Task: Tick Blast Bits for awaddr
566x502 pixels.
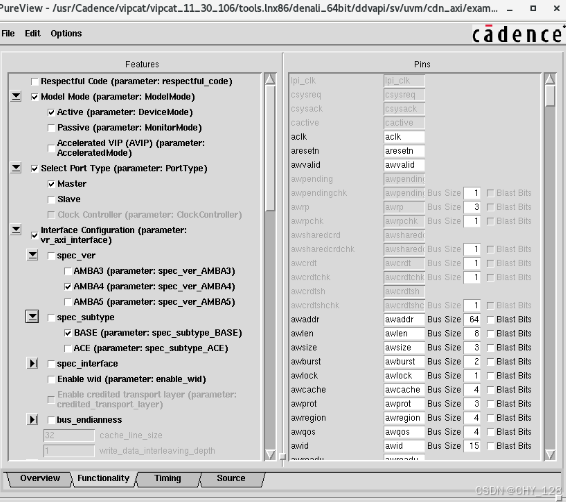Action: tap(491, 319)
